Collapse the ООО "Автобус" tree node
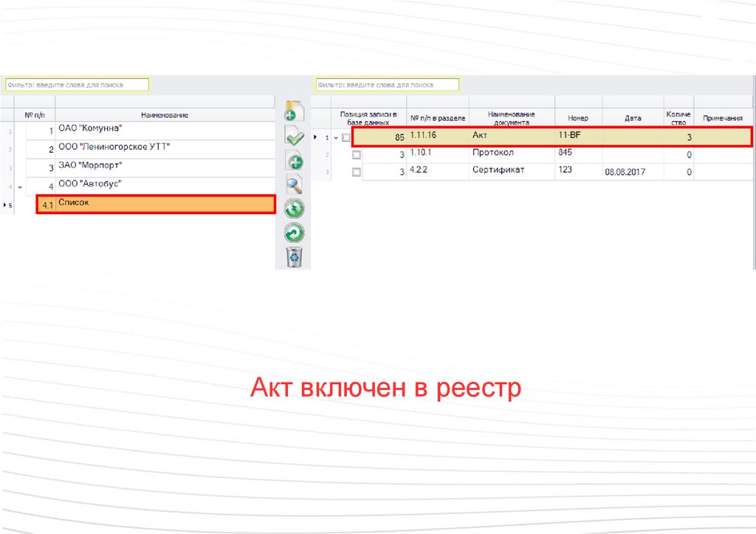This screenshot has width=756, height=534. 20,187
